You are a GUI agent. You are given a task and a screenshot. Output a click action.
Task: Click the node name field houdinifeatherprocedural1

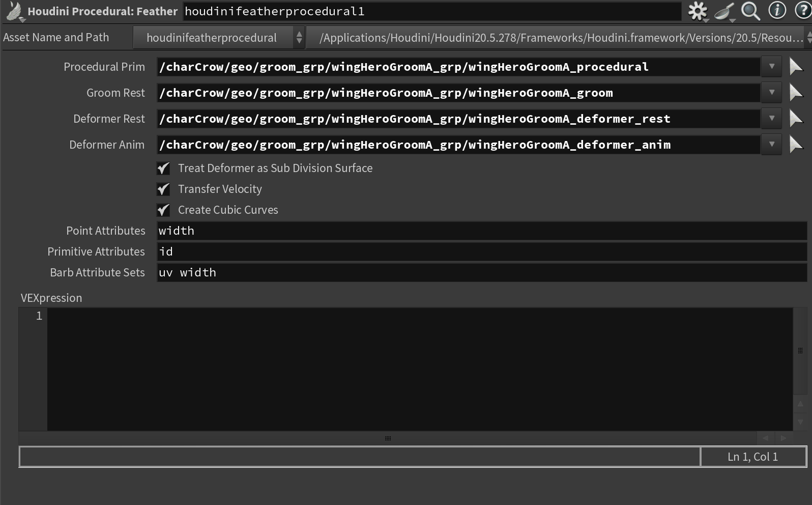(x=432, y=11)
